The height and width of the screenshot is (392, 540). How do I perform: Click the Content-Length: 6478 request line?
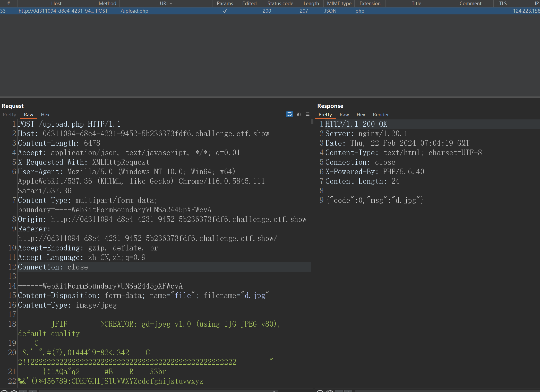click(59, 143)
